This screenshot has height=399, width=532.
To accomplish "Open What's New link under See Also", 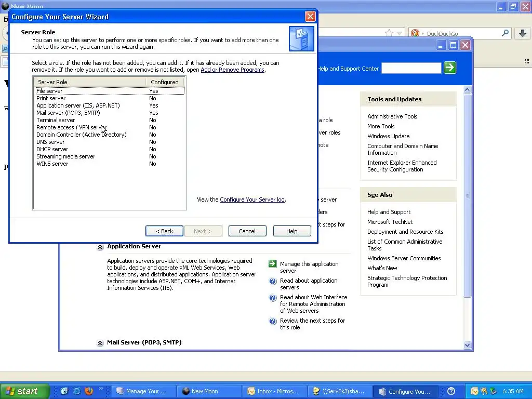I will (382, 268).
